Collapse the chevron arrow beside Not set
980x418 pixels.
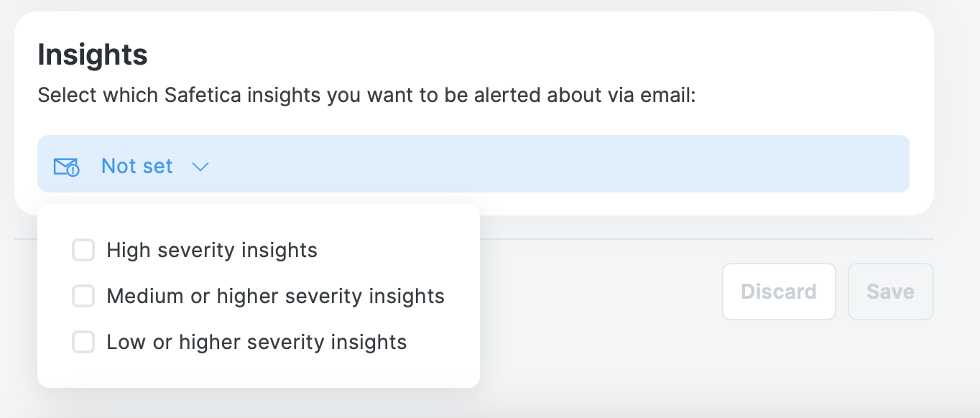click(200, 167)
